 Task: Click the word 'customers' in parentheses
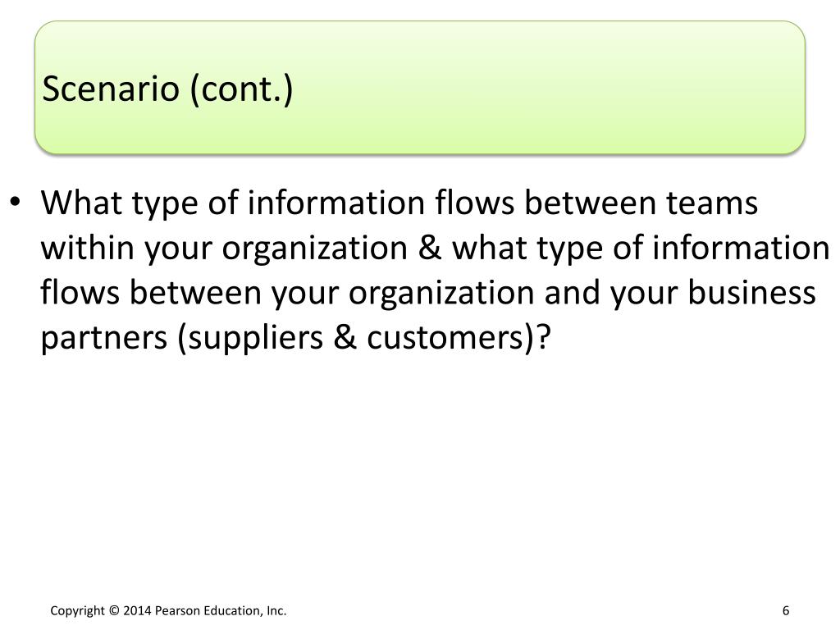click(449, 339)
